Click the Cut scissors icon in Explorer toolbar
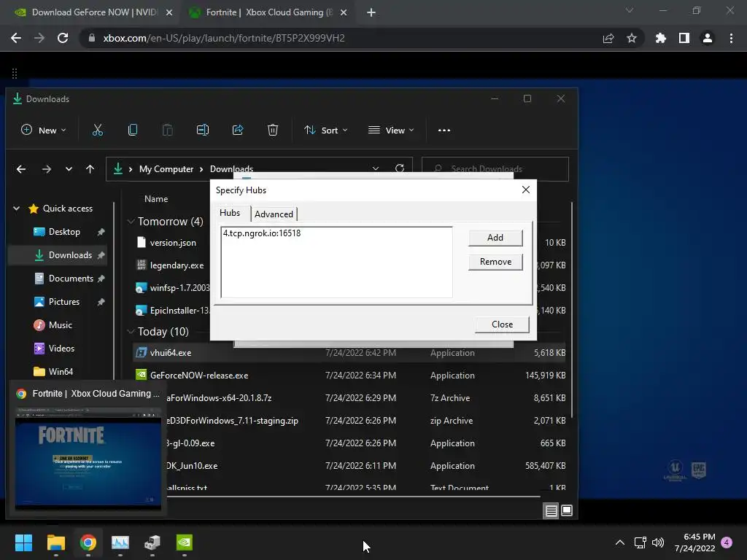The width and height of the screenshot is (747, 560). click(98, 130)
